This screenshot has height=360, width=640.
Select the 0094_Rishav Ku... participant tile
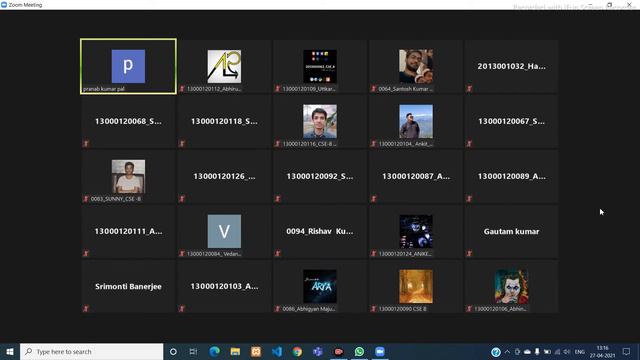point(320,231)
